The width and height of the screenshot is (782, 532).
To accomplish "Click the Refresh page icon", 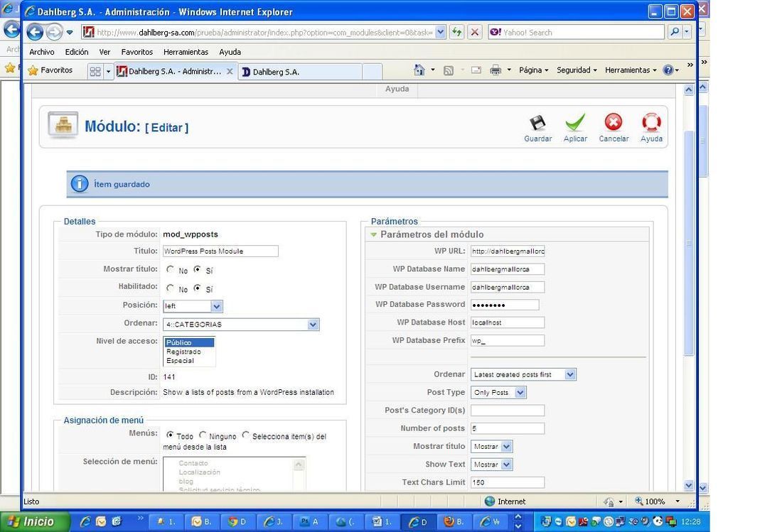I will (456, 33).
